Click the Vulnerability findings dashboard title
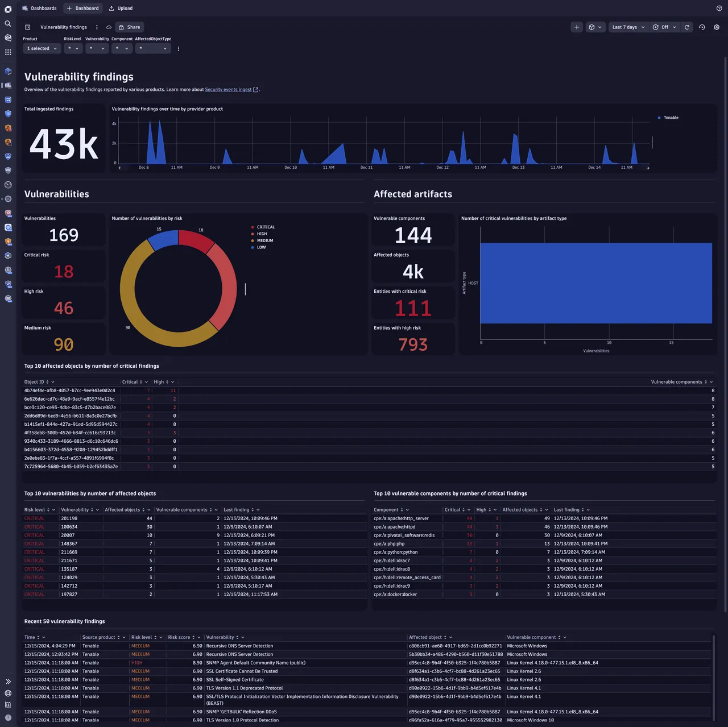The image size is (728, 727). pos(64,27)
